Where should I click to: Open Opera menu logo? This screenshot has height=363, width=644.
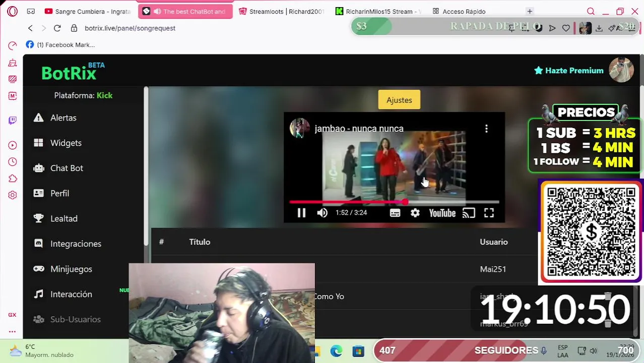(12, 11)
